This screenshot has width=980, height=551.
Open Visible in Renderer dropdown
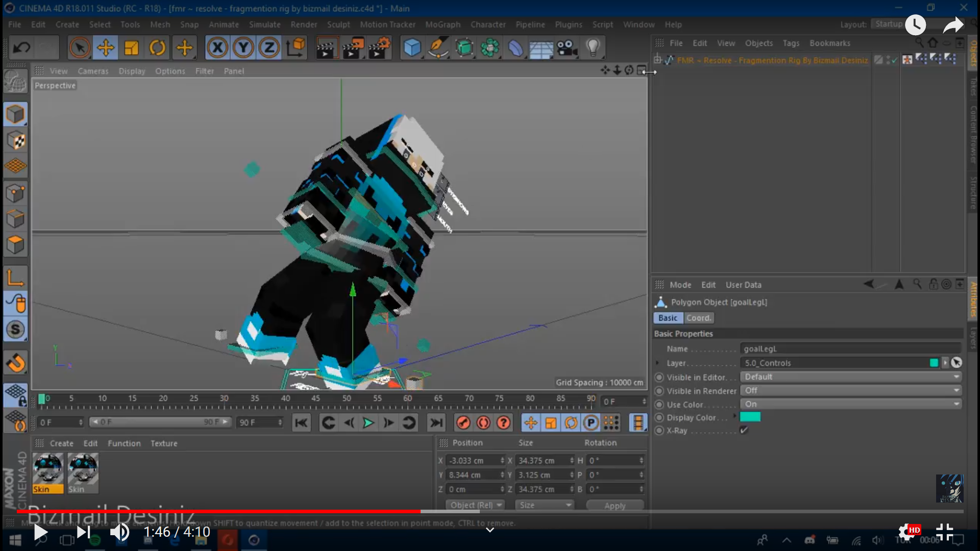point(851,391)
